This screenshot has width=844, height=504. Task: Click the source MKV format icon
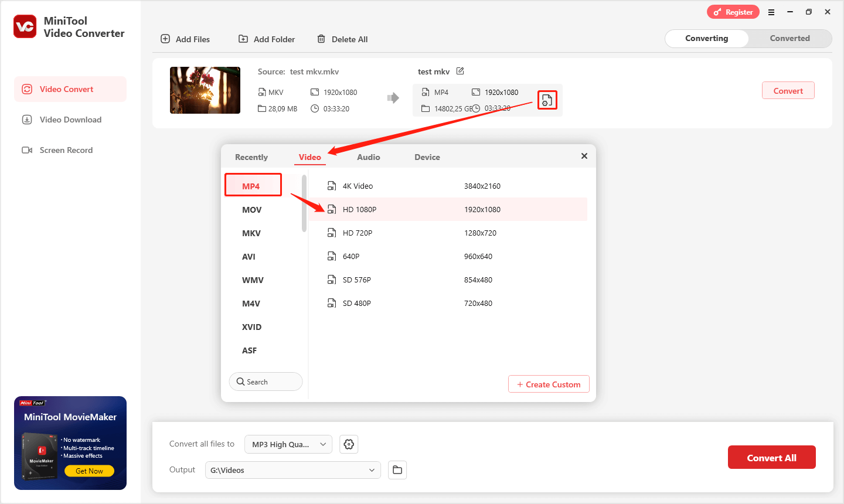[x=262, y=92]
